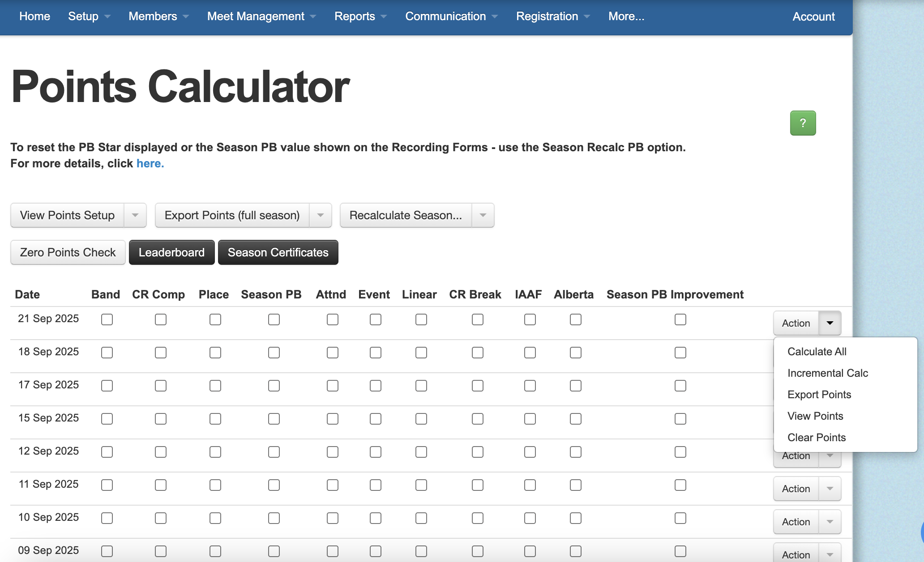Enable Linear for 17 Sep 2025
This screenshot has height=562, width=924.
(x=421, y=386)
